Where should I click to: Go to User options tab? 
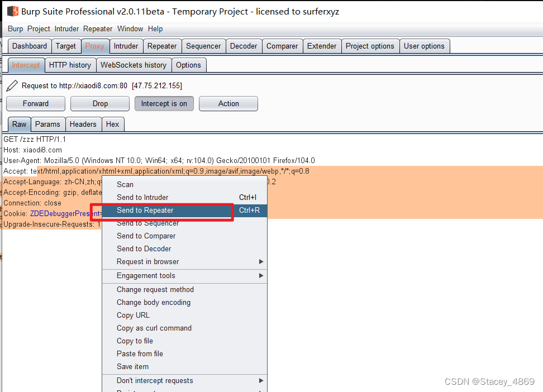(x=424, y=46)
